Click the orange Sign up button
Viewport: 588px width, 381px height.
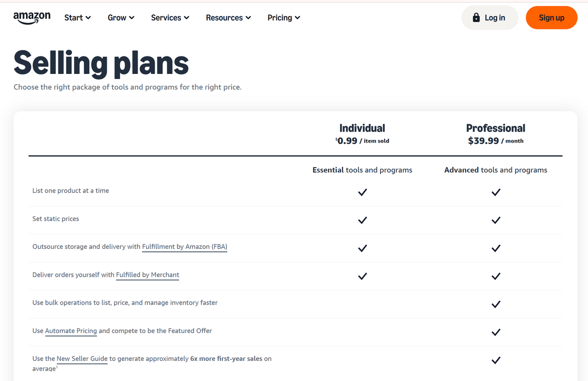[x=552, y=18]
